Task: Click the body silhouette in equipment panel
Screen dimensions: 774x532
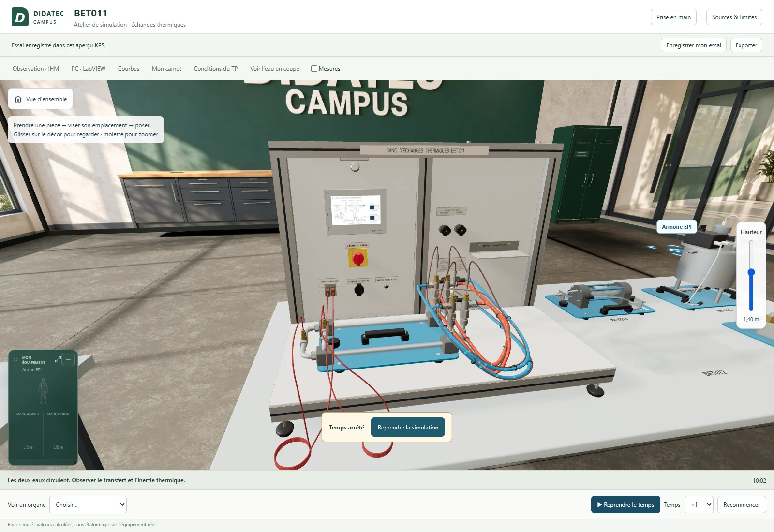Action: pyautogui.click(x=43, y=391)
